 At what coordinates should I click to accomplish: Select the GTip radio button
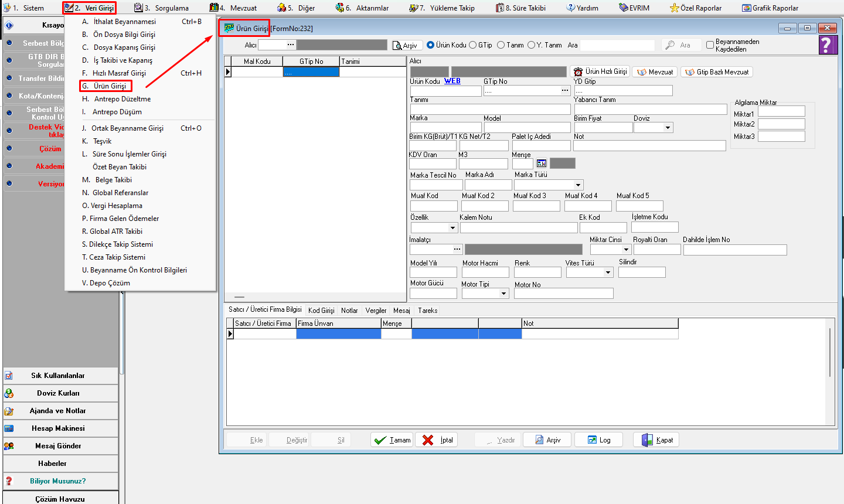pos(473,45)
